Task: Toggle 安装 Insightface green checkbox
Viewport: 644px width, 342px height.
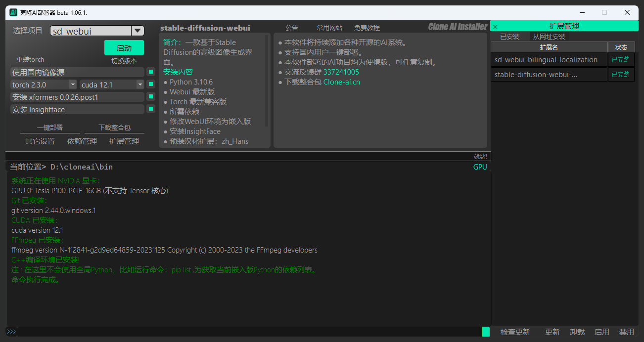Action: [151, 109]
